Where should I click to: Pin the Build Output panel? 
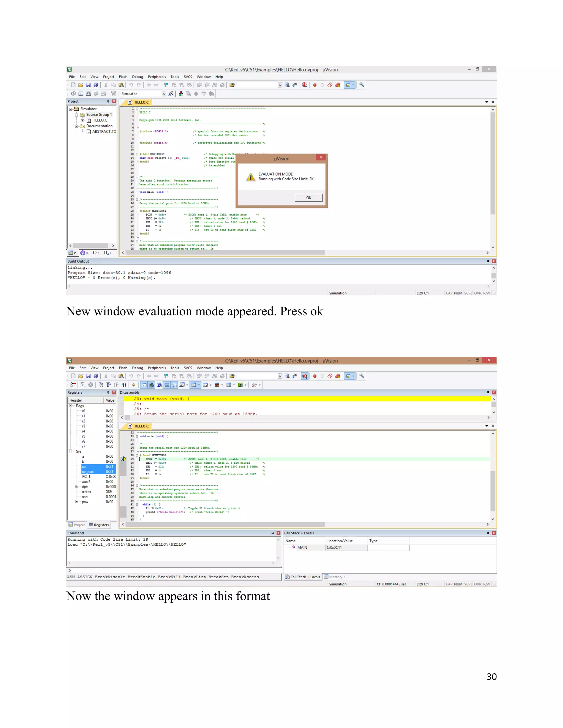pyautogui.click(x=488, y=261)
